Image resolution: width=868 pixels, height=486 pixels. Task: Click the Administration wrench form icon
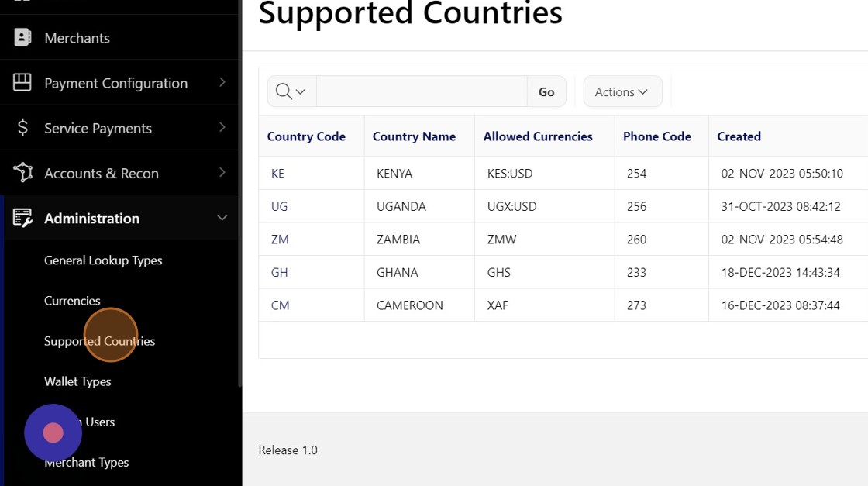click(x=22, y=218)
